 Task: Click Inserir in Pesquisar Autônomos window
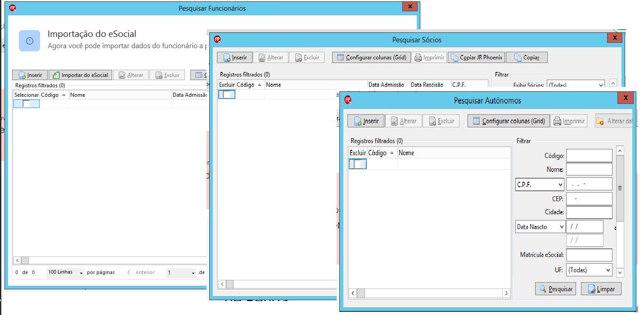pyautogui.click(x=365, y=121)
